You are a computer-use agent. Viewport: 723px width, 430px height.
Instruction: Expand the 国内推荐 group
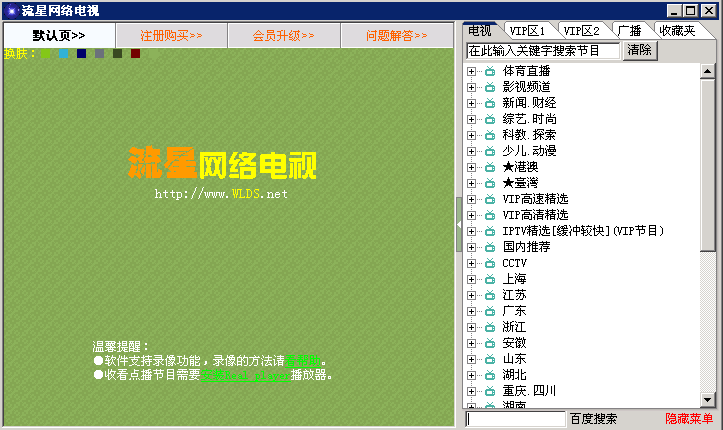[471, 247]
